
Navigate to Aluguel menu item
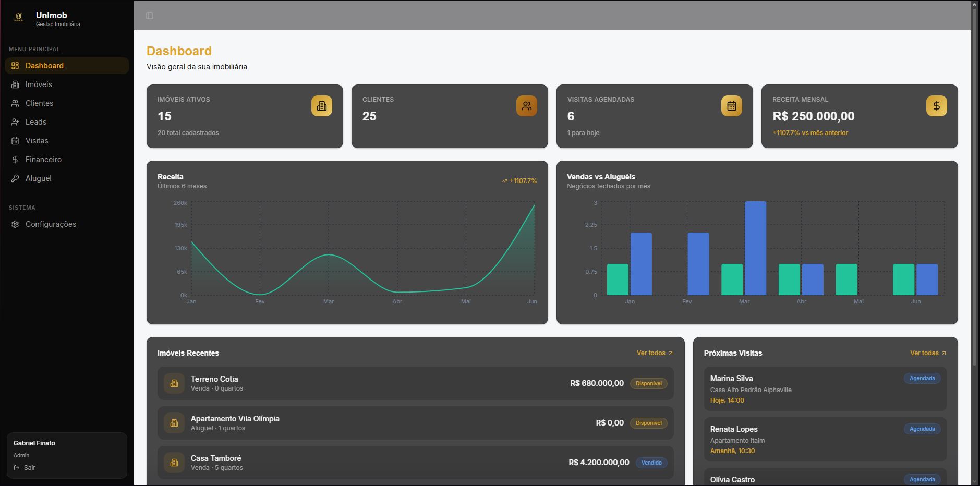[x=67, y=178]
